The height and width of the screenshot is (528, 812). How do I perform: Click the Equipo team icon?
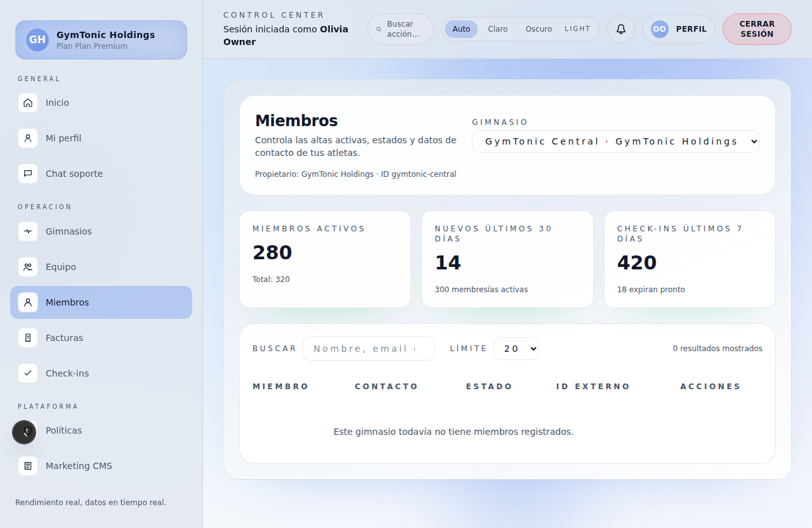[x=28, y=267]
